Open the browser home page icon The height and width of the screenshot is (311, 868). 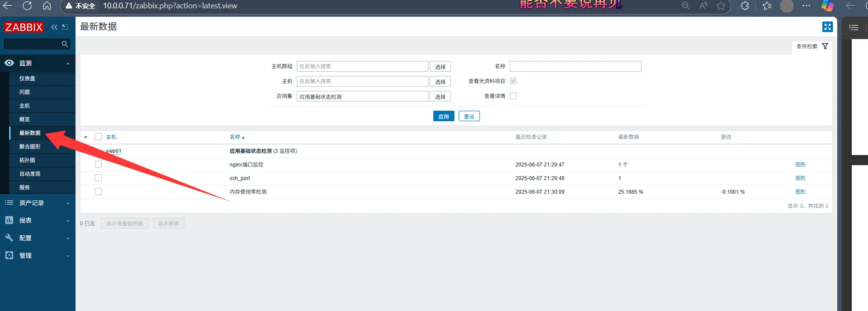click(47, 6)
